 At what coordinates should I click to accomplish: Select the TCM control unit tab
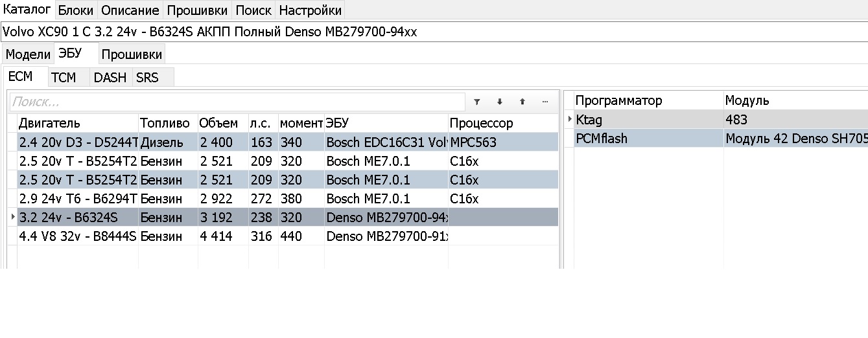click(64, 78)
